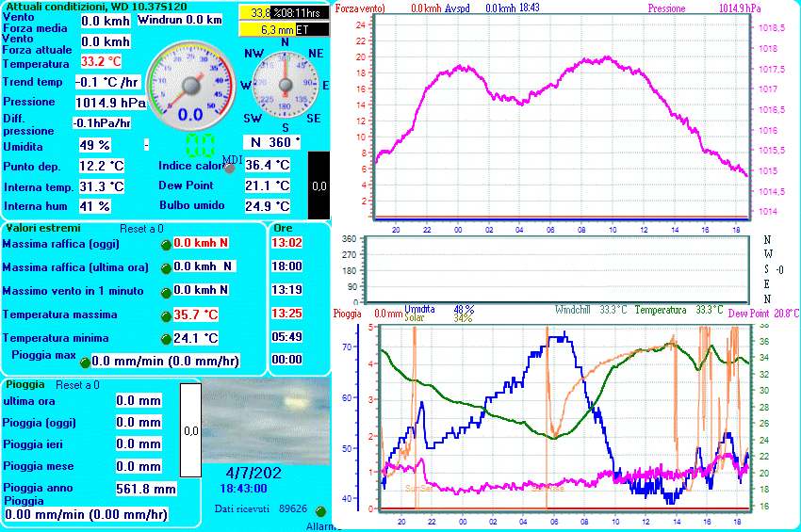Click the temperature and humidity graph
The image size is (801, 532).
[x=564, y=418]
